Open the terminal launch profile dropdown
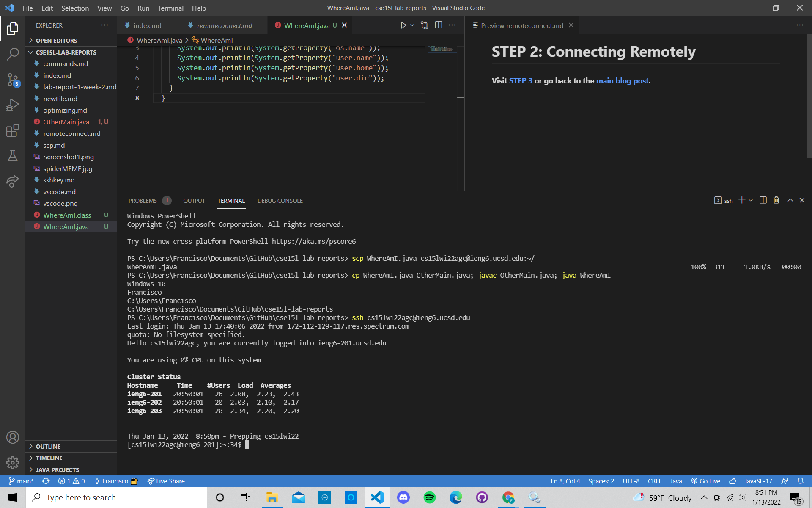Screen dimensions: 812x508 tap(751, 200)
